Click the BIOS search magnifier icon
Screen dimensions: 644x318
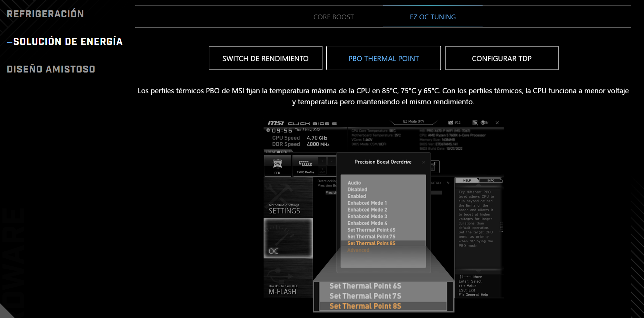point(475,123)
